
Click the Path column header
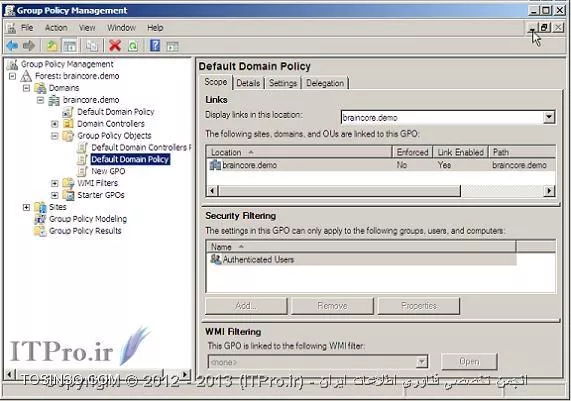pyautogui.click(x=522, y=152)
